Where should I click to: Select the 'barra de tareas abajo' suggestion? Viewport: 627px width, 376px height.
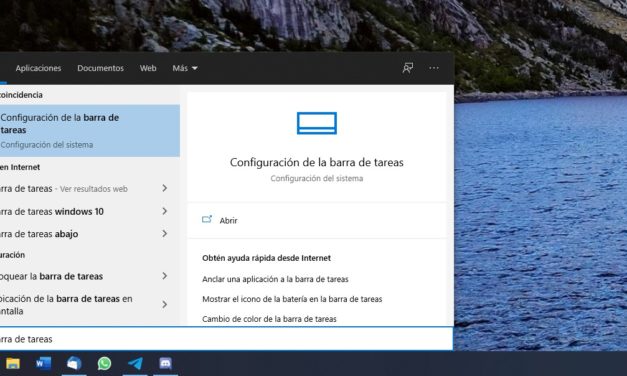point(90,234)
